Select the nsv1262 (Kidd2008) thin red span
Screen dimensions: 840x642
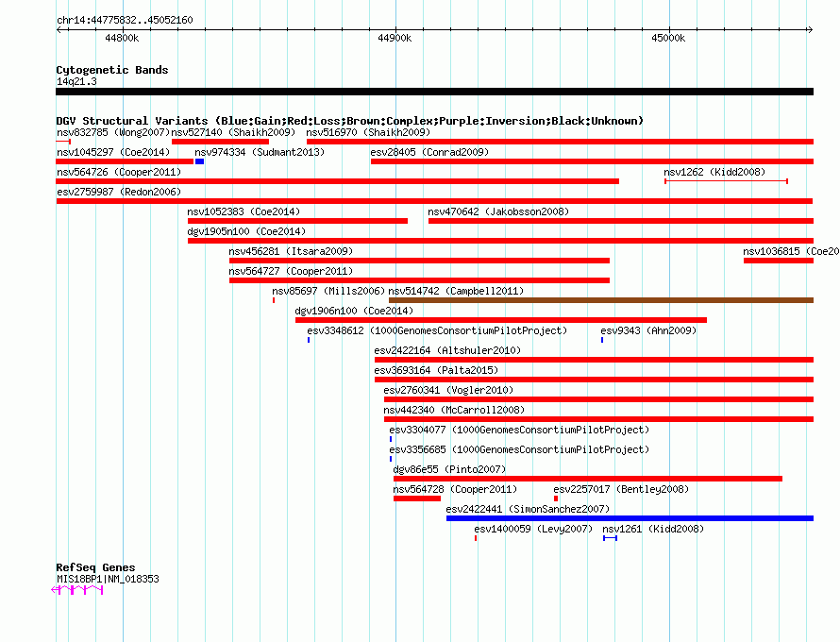726,181
